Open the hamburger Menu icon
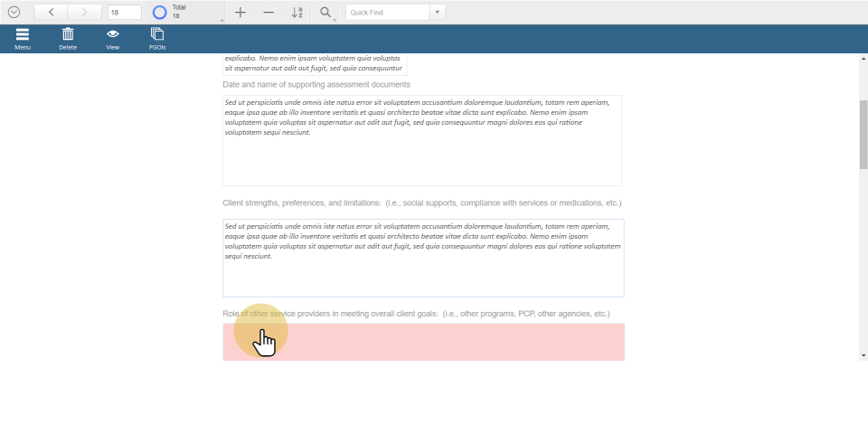 tap(23, 38)
